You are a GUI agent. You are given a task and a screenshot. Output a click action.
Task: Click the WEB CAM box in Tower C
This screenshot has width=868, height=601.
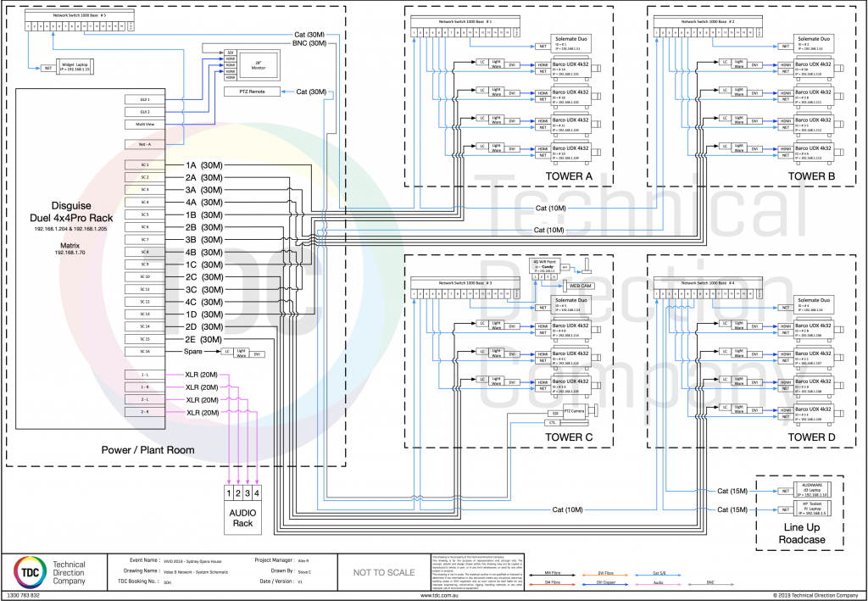click(580, 286)
